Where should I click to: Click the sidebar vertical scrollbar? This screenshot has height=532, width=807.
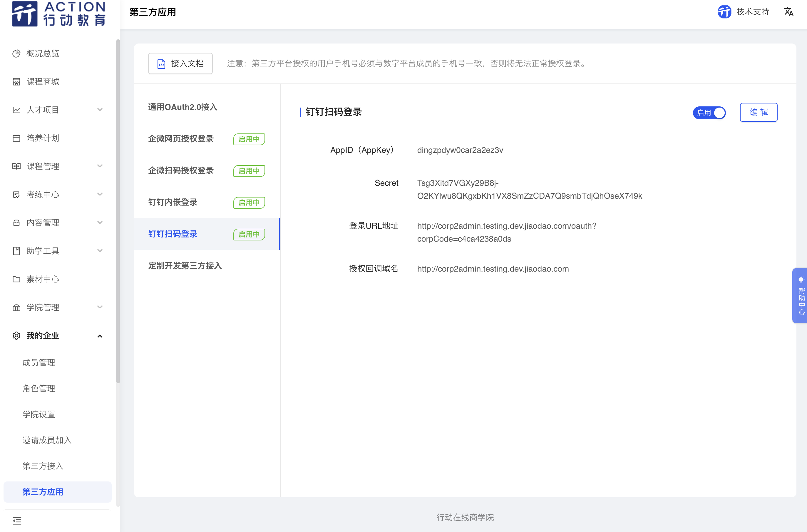point(118,211)
